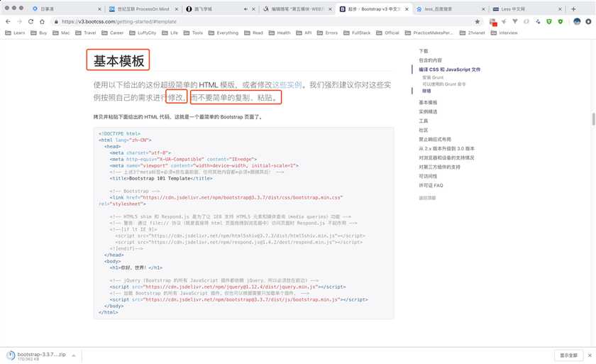Open the LuffyCity bookmarks folder
Viewport: 596px width, 364px height.
[143, 33]
